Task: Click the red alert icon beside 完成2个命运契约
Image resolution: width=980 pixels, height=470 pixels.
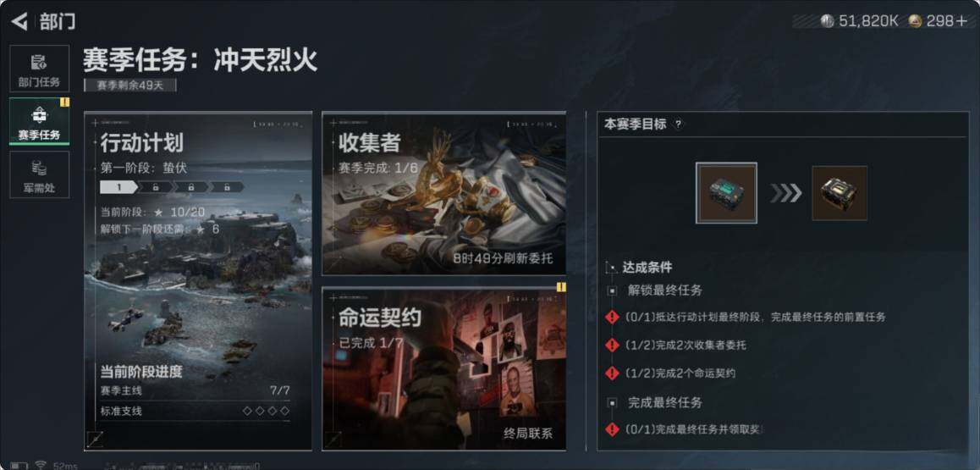Action: tap(613, 373)
